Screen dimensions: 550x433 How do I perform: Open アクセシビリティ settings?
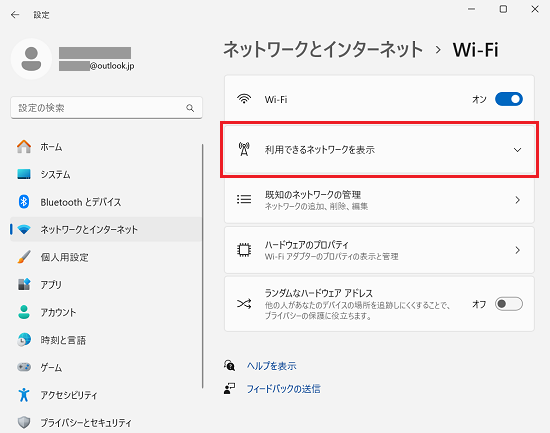click(106, 395)
